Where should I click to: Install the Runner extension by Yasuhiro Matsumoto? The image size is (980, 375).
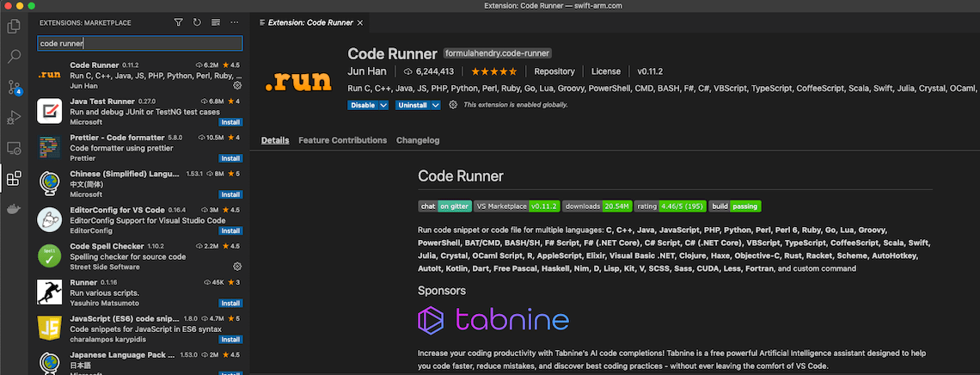pos(230,303)
